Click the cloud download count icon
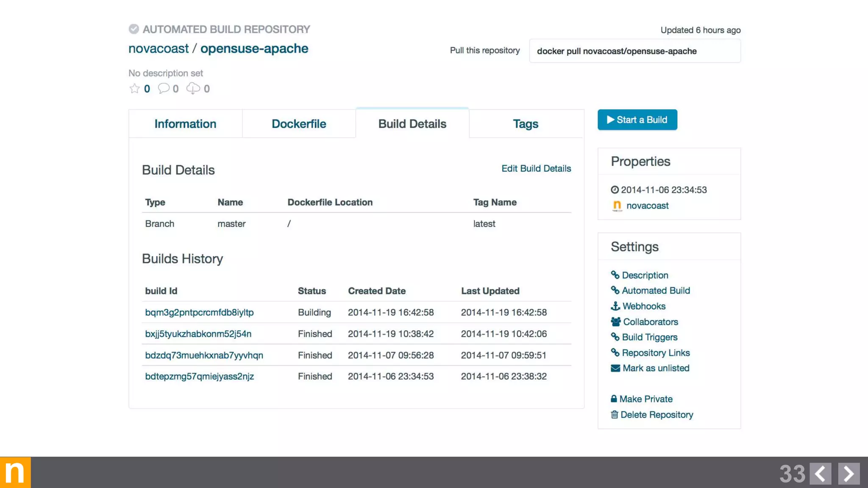Image resolution: width=868 pixels, height=488 pixels. tap(193, 89)
